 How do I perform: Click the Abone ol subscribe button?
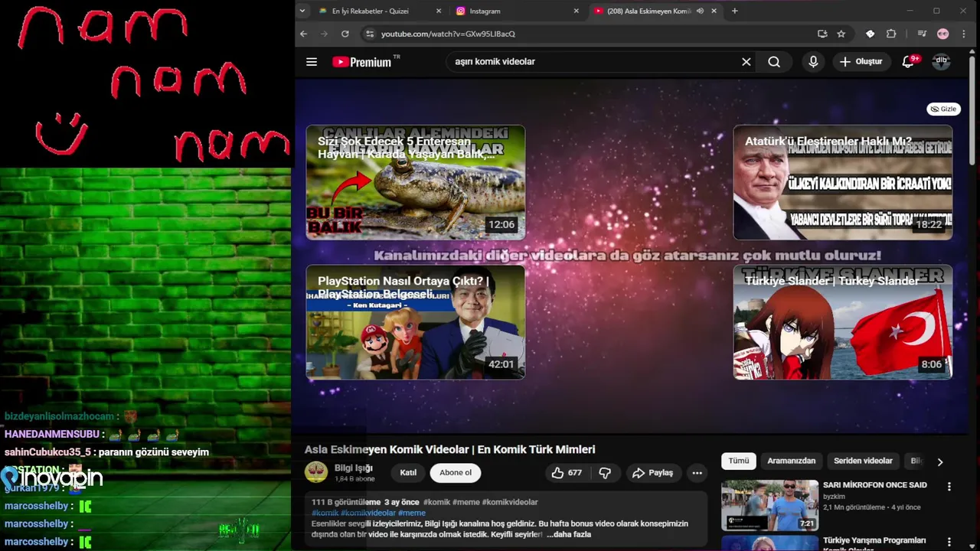click(x=456, y=473)
